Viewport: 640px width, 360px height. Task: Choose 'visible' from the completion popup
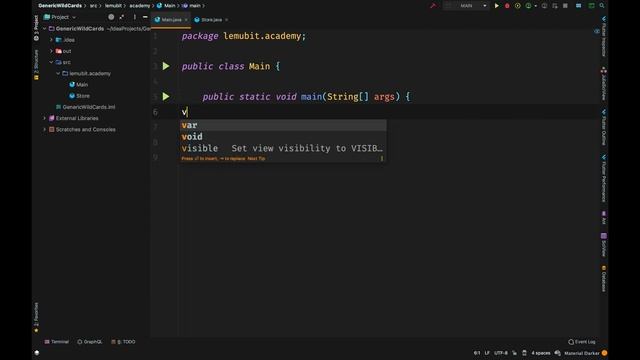point(283,148)
